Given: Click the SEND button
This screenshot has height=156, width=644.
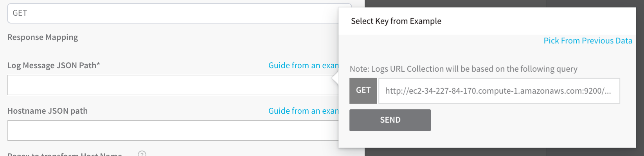Looking at the screenshot, I should point(390,120).
